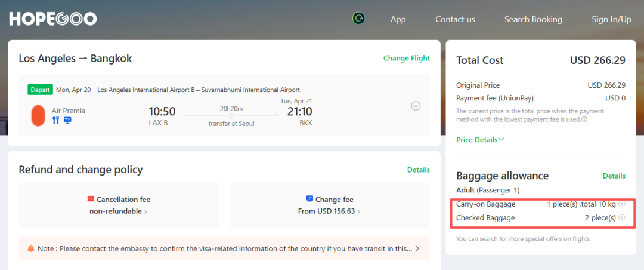Click the Sign In/Up link

point(611,19)
